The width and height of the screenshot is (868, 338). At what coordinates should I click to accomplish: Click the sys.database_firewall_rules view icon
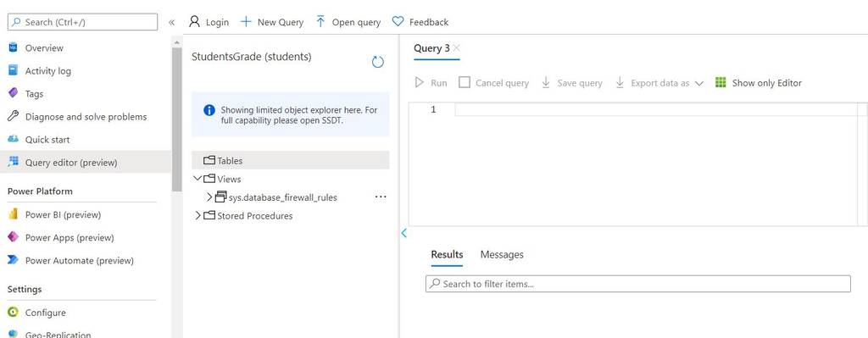click(x=221, y=197)
